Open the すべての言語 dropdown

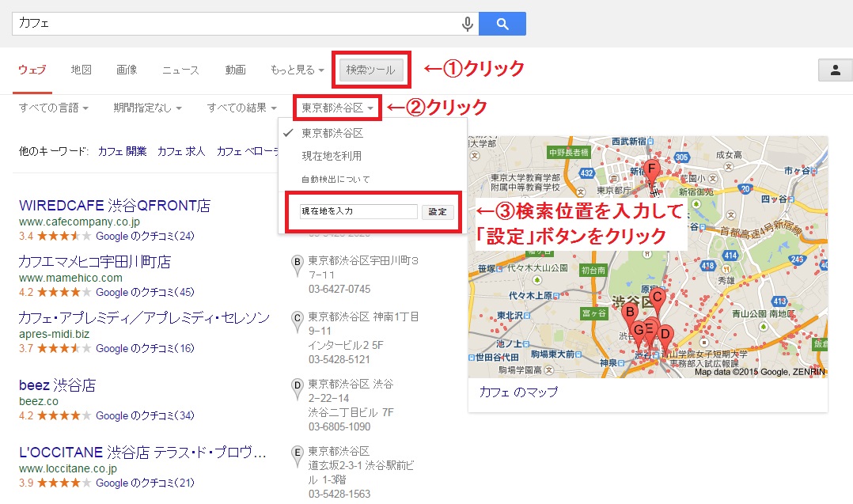click(x=53, y=108)
